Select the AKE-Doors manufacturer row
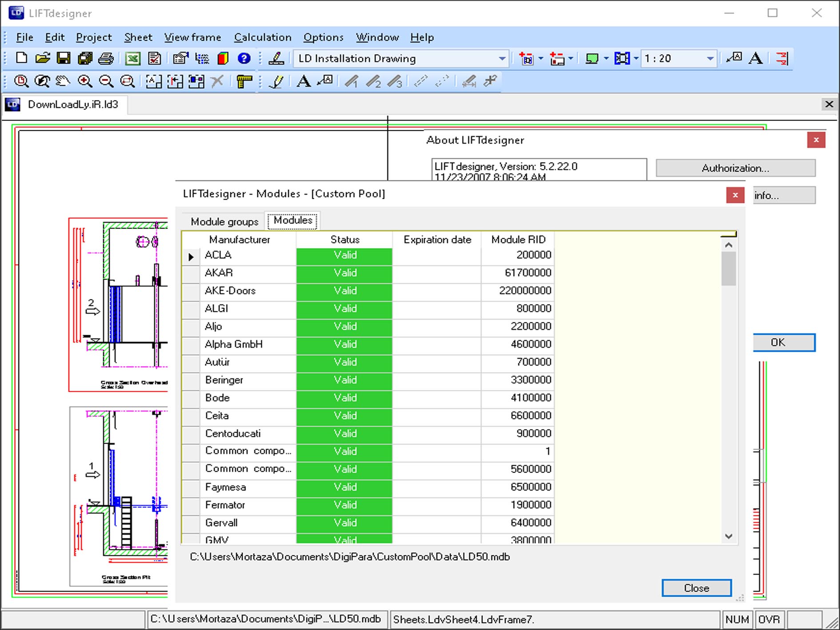This screenshot has height=630, width=840. coord(230,291)
